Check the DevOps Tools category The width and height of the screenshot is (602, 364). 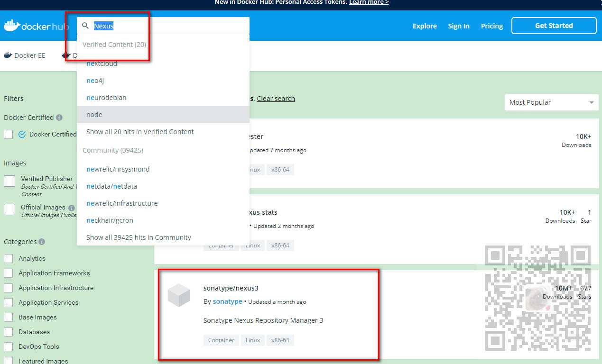pyautogui.click(x=8, y=346)
